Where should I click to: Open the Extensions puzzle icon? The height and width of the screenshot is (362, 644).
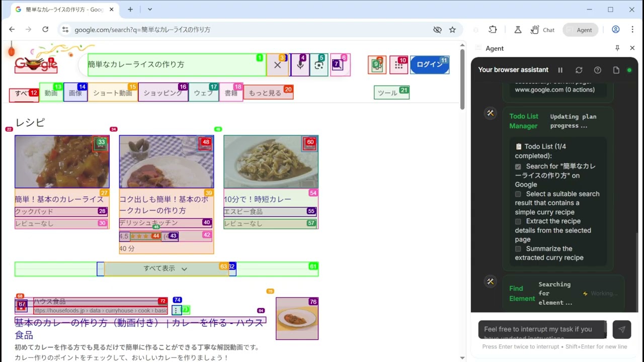pos(493,30)
